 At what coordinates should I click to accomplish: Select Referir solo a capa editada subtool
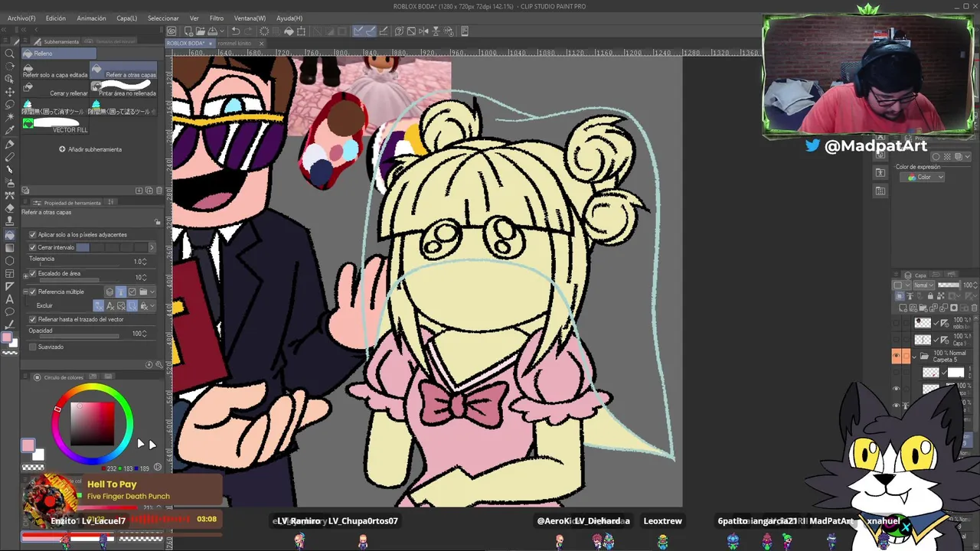55,71
